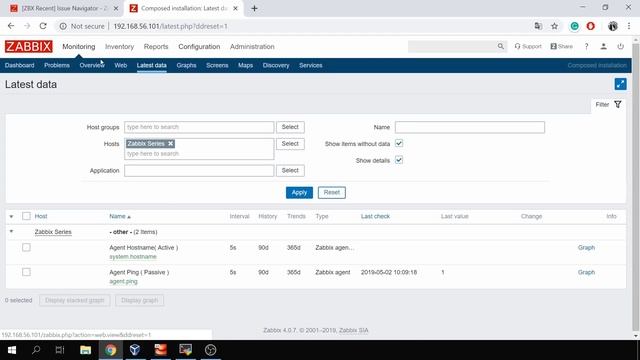Close the ZBX Recent Issue Navigator tab
The height and width of the screenshot is (360, 640).
coord(116,8)
